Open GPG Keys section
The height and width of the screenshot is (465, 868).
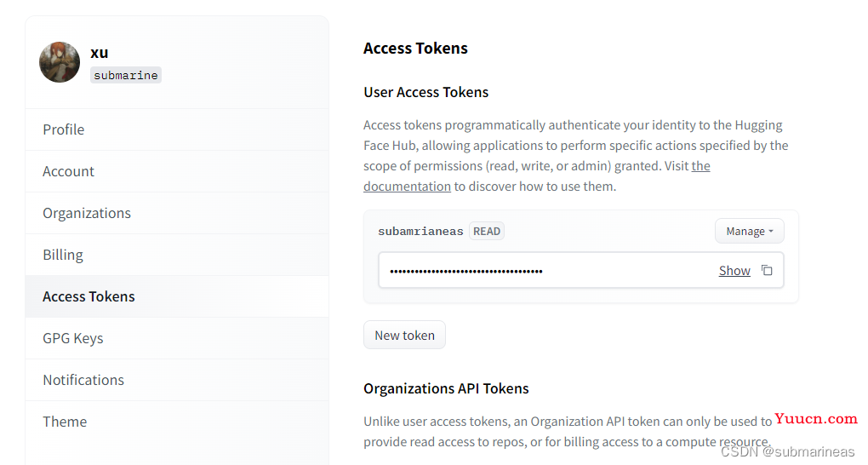pos(177,338)
